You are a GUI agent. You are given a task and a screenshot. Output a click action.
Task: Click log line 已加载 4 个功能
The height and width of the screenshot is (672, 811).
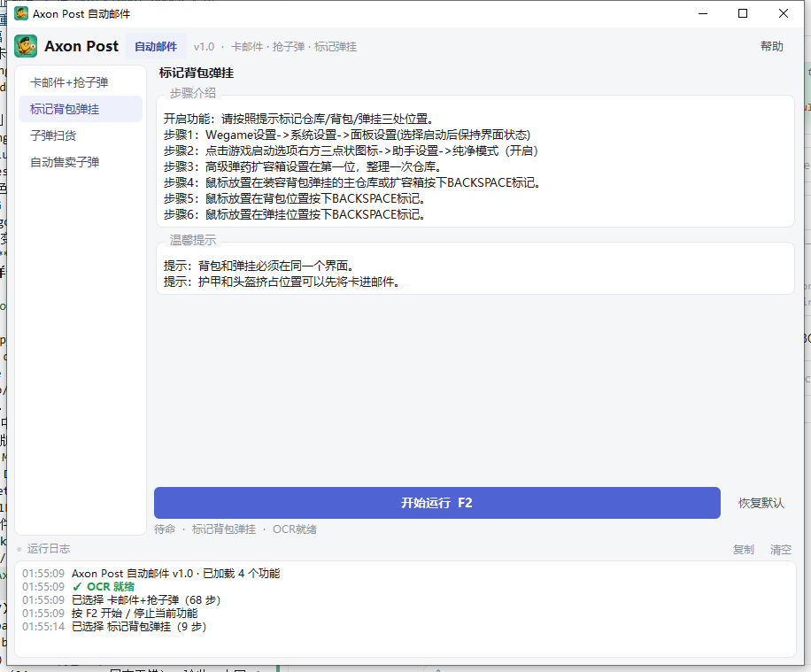pyautogui.click(x=176, y=573)
